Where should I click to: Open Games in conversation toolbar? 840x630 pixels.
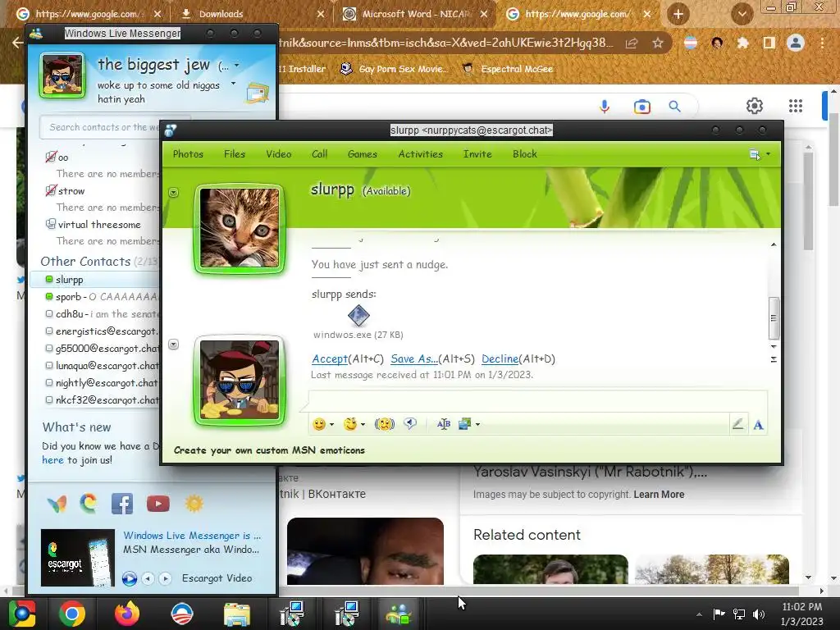(362, 154)
